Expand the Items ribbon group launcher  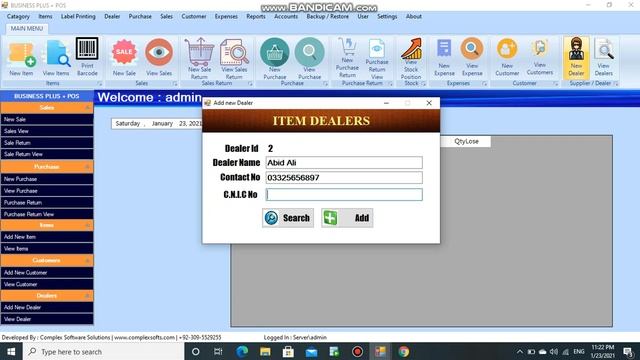[99, 84]
